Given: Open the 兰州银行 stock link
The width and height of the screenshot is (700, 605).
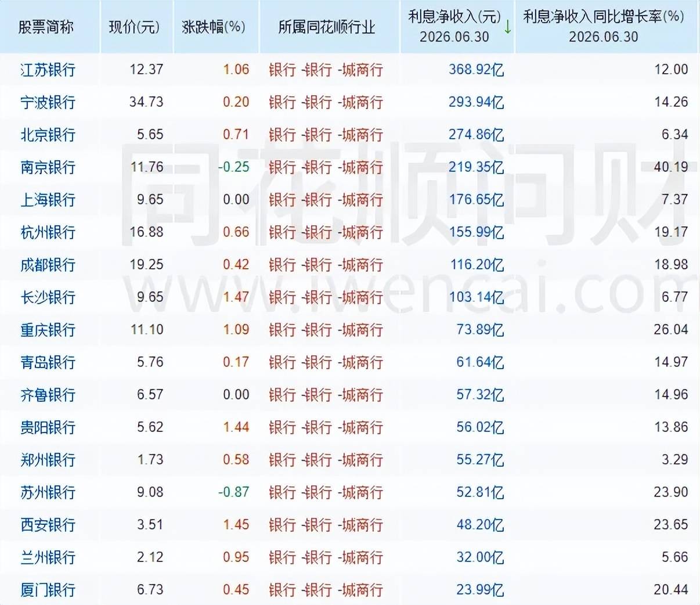Looking at the screenshot, I should [x=48, y=557].
